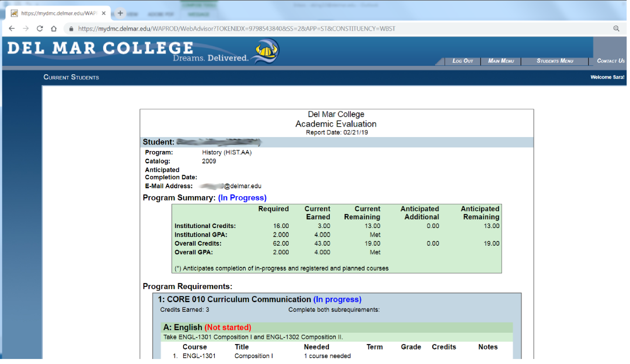This screenshot has width=630, height=364.
Task: Click ENGL-1301 course row
Action: click(x=337, y=356)
